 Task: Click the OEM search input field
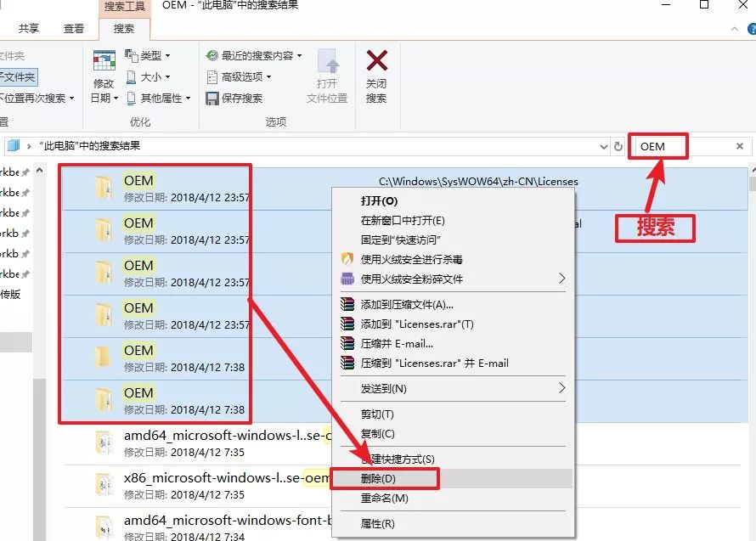point(684,147)
